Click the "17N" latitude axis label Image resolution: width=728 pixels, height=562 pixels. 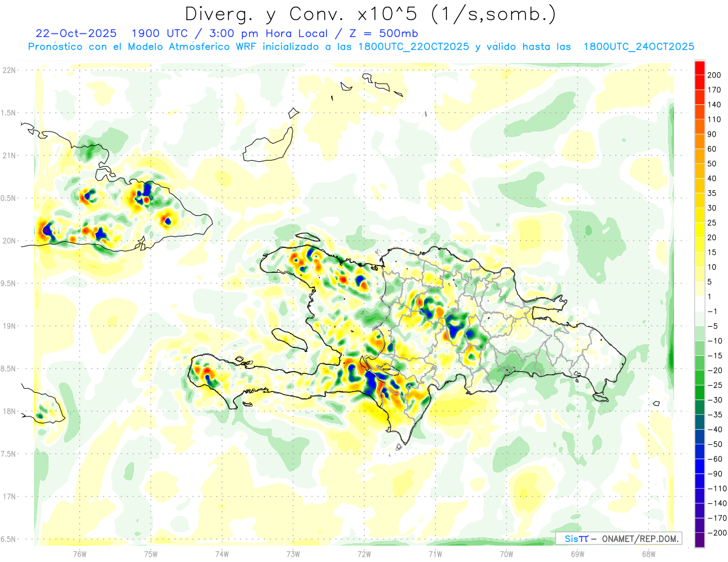click(x=9, y=497)
